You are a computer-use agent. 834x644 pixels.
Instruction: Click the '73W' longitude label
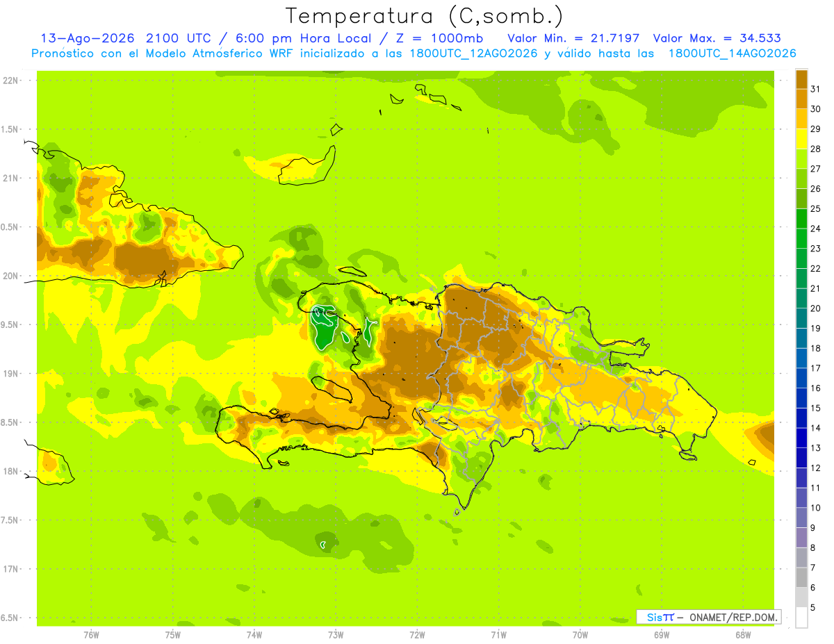(336, 635)
